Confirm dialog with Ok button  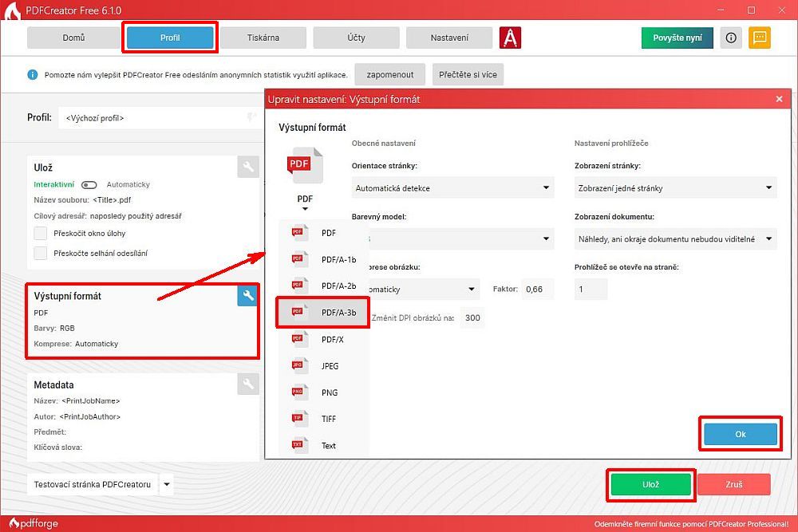tap(740, 434)
